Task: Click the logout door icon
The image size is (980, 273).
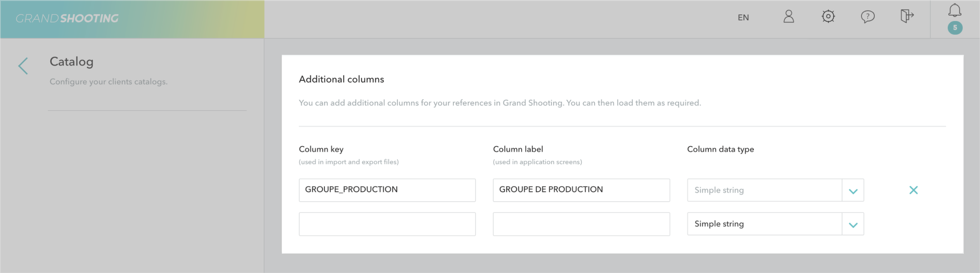Action: point(907,16)
